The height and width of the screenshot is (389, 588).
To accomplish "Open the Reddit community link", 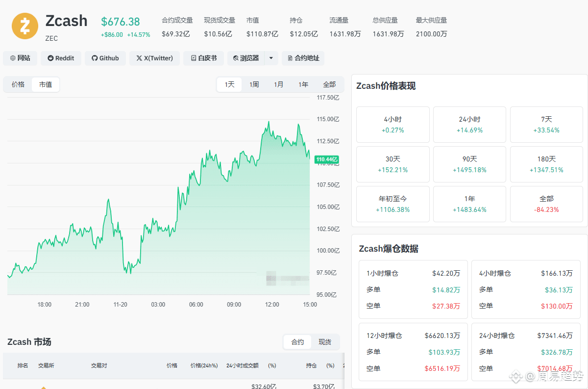I will [x=61, y=58].
